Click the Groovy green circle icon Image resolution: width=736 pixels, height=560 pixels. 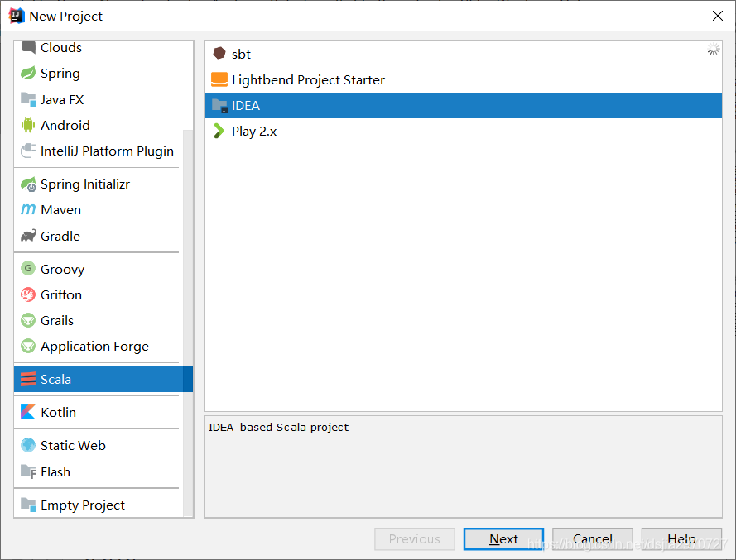pos(28,269)
